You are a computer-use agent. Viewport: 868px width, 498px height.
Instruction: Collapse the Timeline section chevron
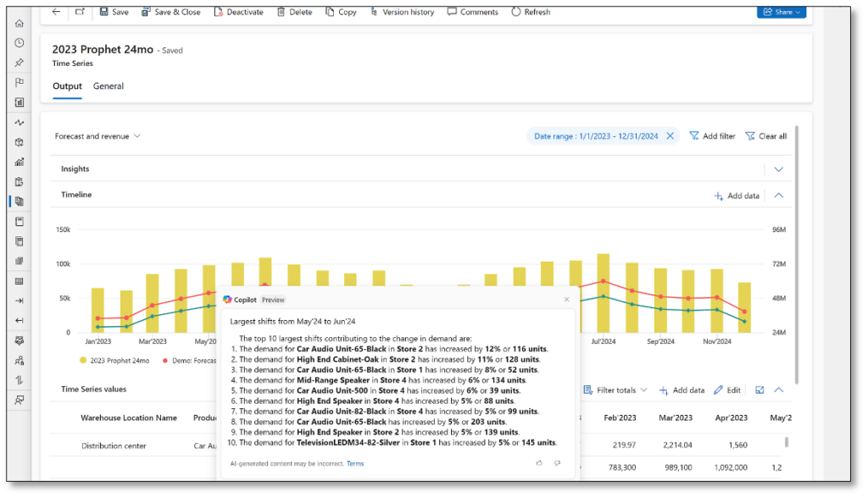778,196
